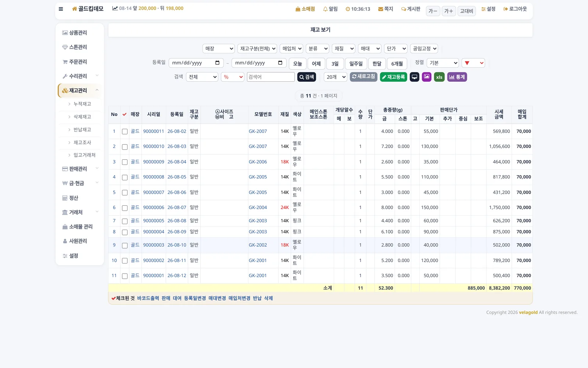The image size is (588, 368).
Task: Click 일주일 one week button
Action: pos(356,64)
